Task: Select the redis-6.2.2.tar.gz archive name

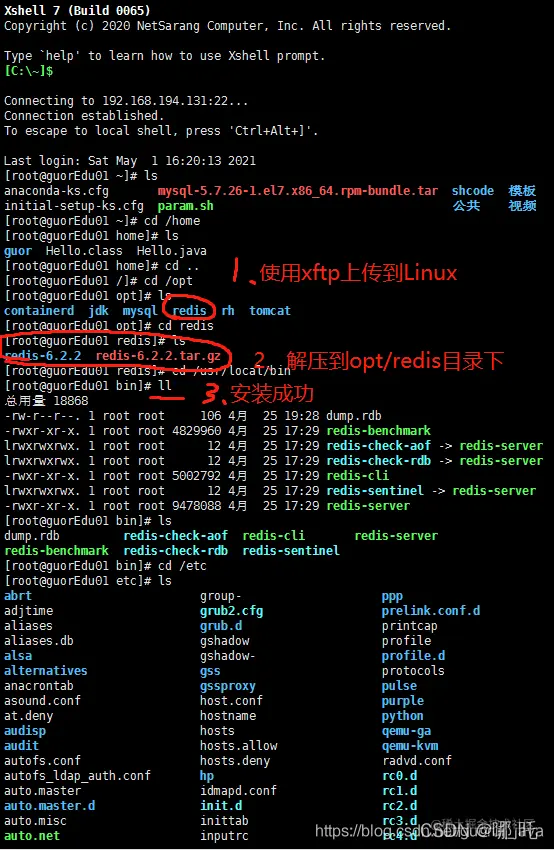Action: [x=158, y=356]
